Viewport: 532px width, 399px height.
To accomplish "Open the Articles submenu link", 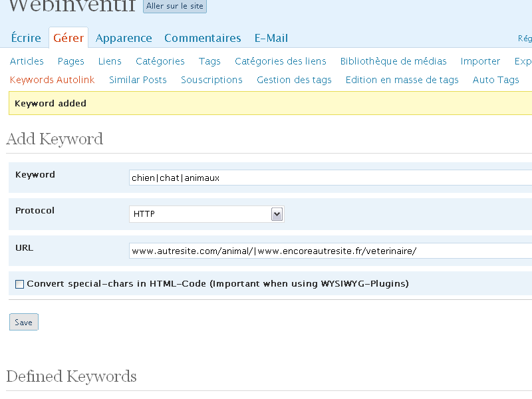I will click(x=27, y=61).
